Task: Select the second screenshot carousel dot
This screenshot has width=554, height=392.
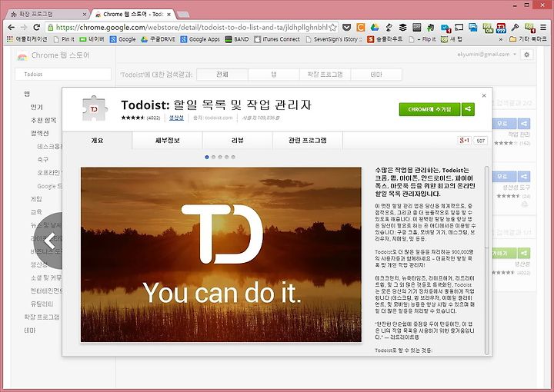Action: [213, 158]
